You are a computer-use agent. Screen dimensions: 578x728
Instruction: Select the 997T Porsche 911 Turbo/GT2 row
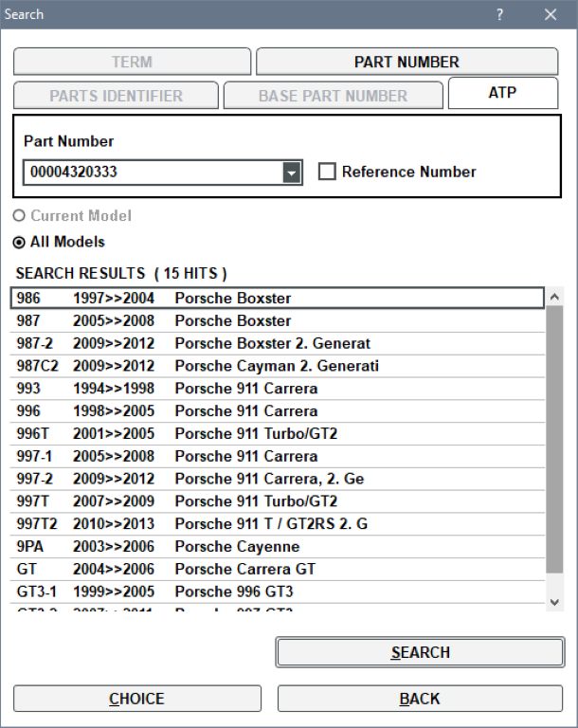[x=278, y=501]
